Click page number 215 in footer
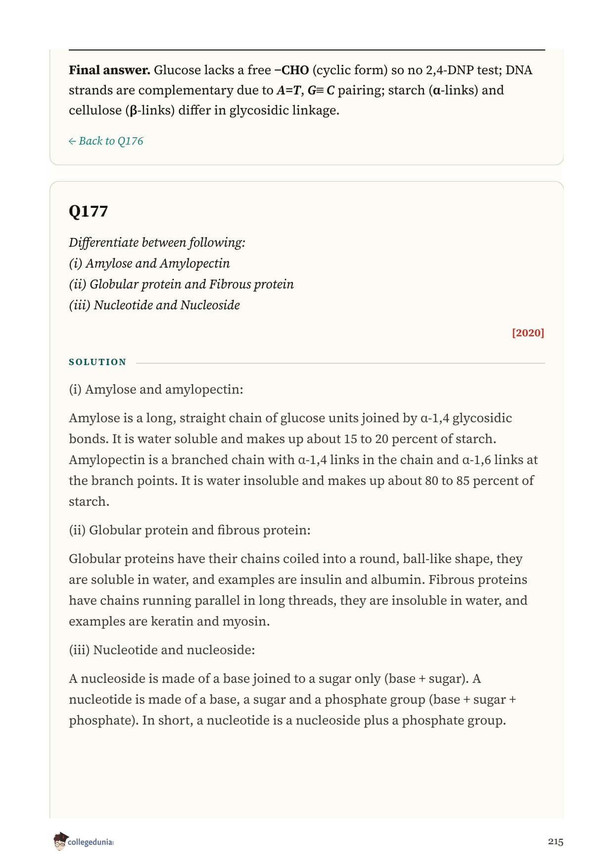The width and height of the screenshot is (613, 868). 556,841
